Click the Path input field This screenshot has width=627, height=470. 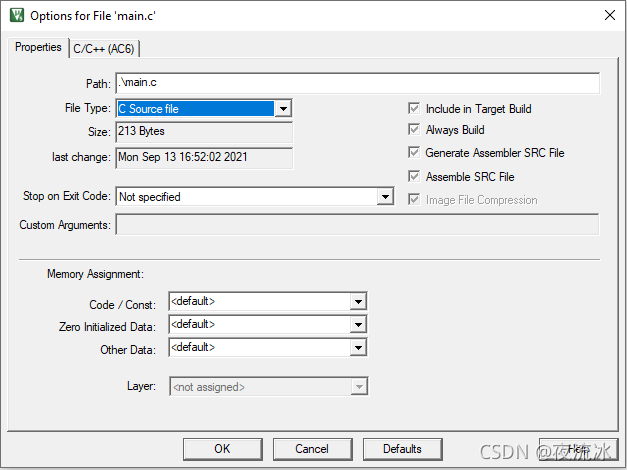(x=357, y=83)
